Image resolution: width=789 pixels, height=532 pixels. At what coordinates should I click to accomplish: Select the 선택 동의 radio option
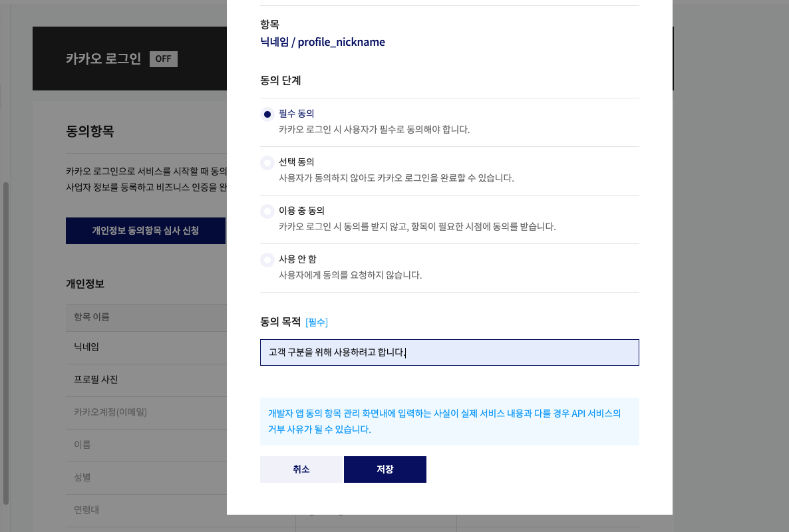click(267, 163)
